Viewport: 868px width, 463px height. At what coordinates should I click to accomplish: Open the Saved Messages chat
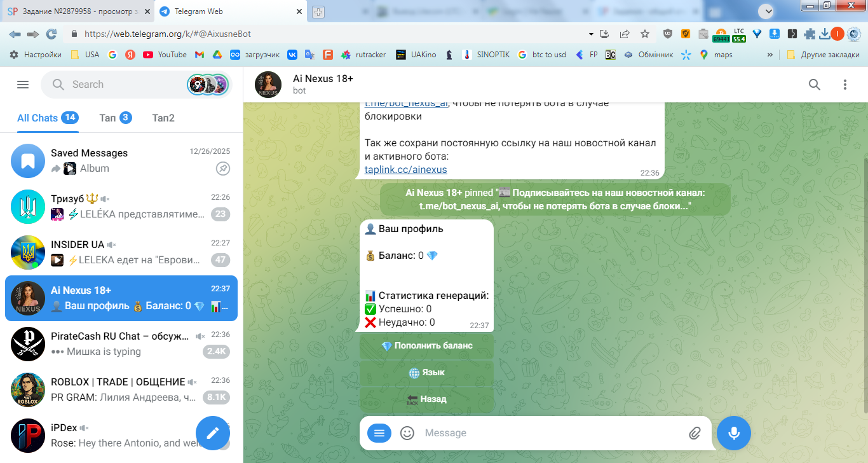click(121, 161)
